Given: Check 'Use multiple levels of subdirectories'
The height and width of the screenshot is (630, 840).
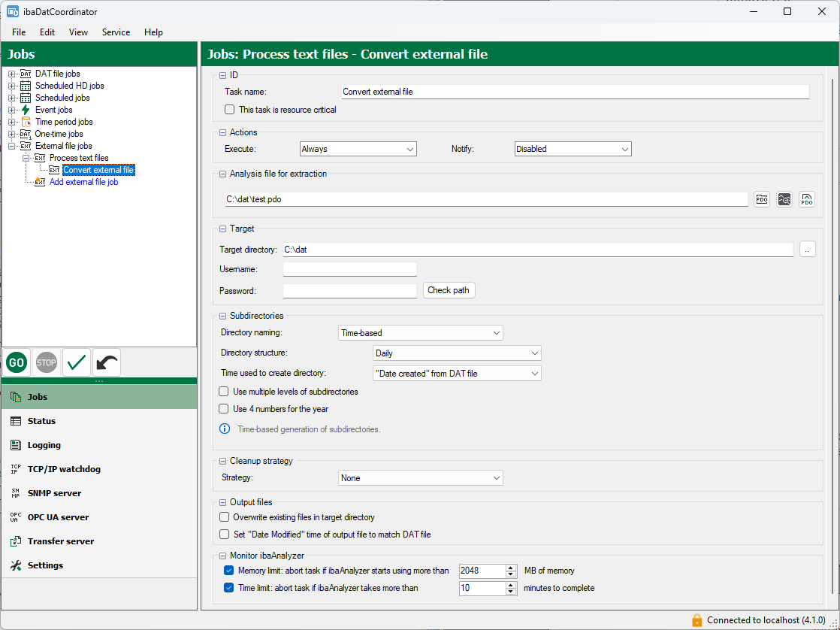Looking at the screenshot, I should point(224,392).
